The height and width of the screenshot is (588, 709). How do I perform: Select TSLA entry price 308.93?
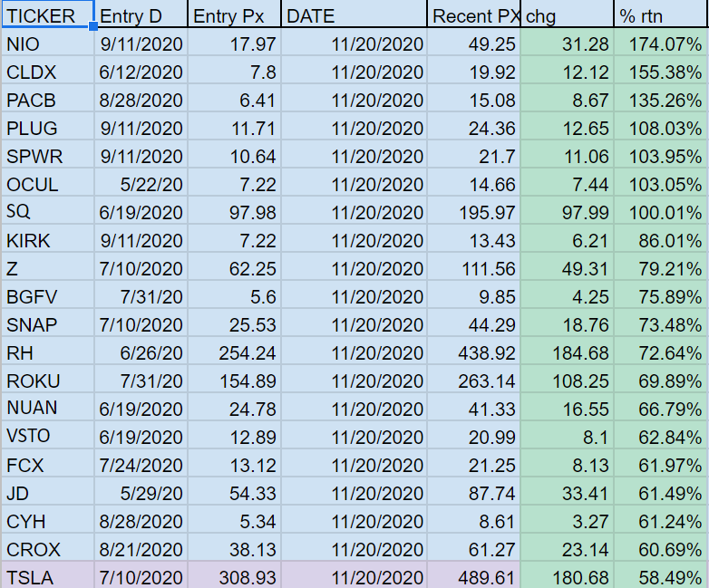pyautogui.click(x=234, y=575)
